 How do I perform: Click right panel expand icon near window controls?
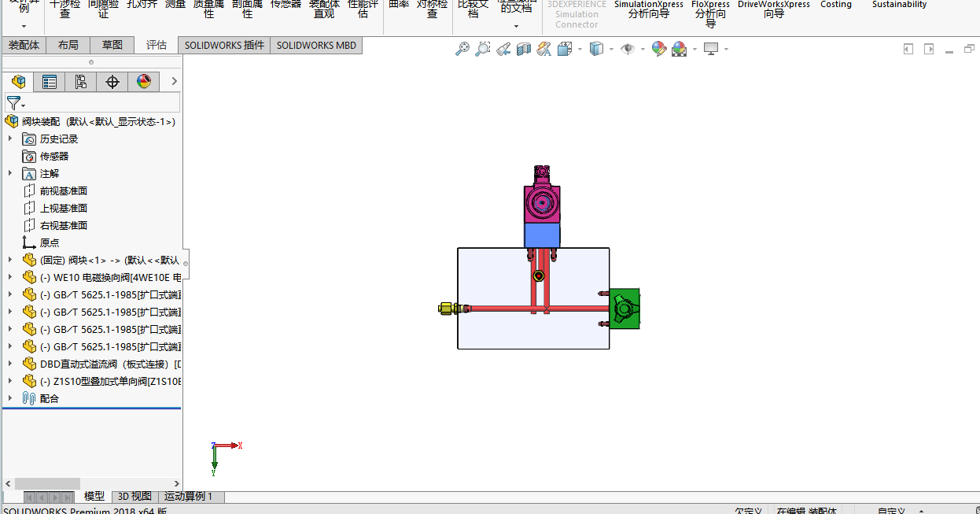pyautogui.click(x=929, y=49)
